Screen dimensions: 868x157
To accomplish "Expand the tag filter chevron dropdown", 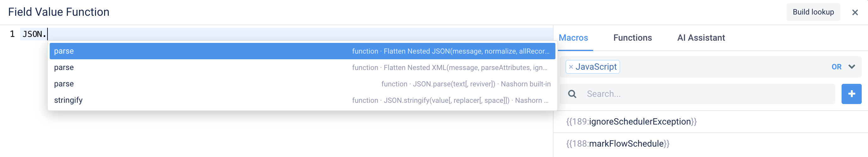I will pos(852,67).
